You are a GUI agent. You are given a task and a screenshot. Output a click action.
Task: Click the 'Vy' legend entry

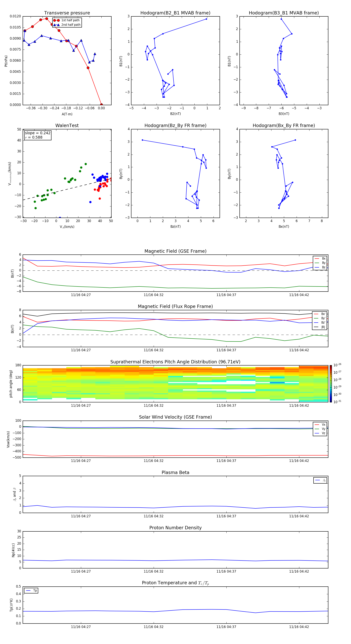[320, 429]
